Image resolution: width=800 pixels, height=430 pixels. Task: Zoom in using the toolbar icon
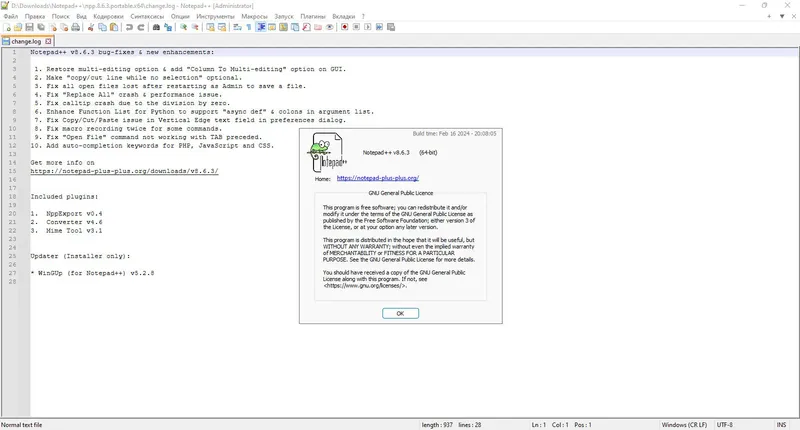coord(183,27)
